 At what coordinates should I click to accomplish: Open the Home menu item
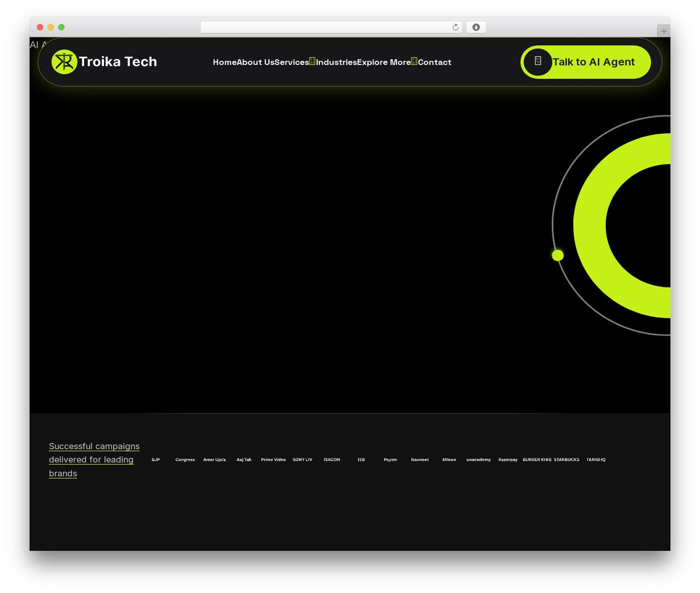pyautogui.click(x=225, y=62)
